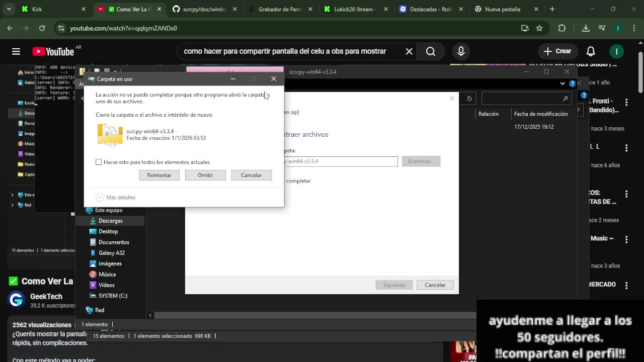Select 'Este equipo' in the Explorer tree
The height and width of the screenshot is (362, 644).
point(109,210)
